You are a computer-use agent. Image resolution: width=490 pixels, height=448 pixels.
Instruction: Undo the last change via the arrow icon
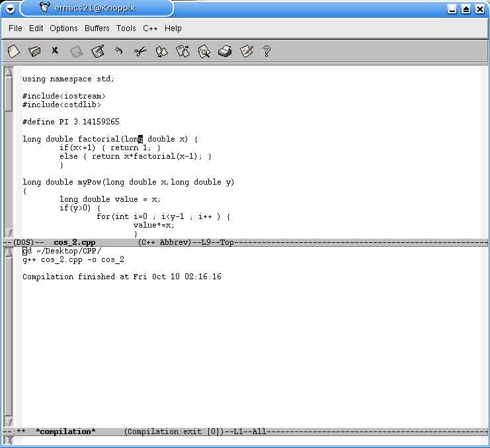point(119,50)
